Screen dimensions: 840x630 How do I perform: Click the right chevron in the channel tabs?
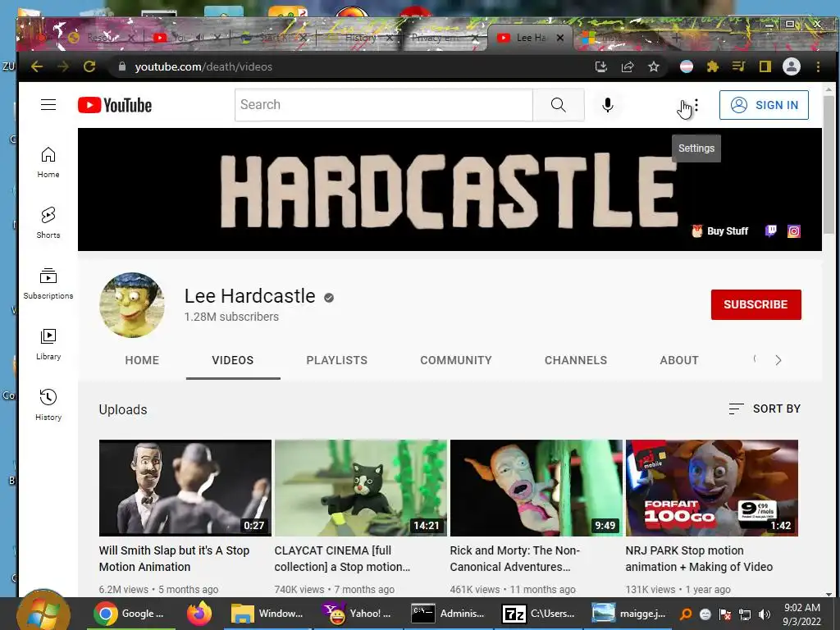pyautogui.click(x=778, y=360)
